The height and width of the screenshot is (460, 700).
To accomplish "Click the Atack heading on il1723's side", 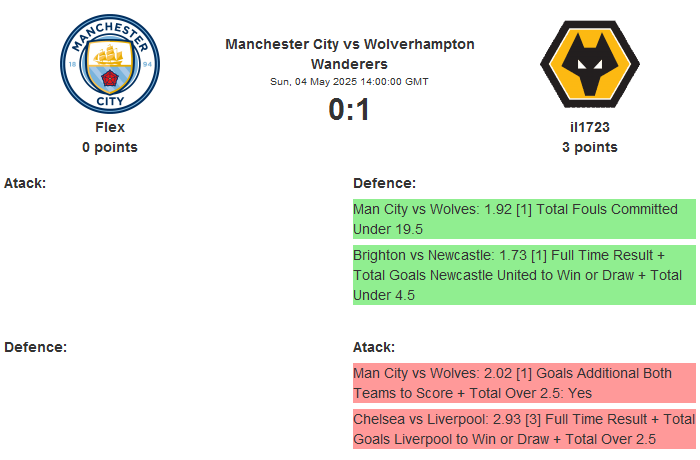I will click(374, 347).
